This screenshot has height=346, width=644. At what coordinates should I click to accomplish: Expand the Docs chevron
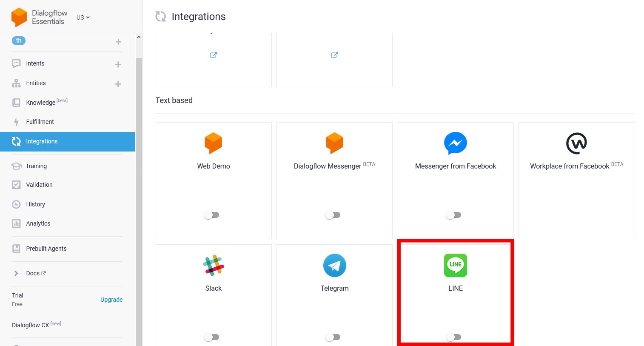tap(16, 273)
